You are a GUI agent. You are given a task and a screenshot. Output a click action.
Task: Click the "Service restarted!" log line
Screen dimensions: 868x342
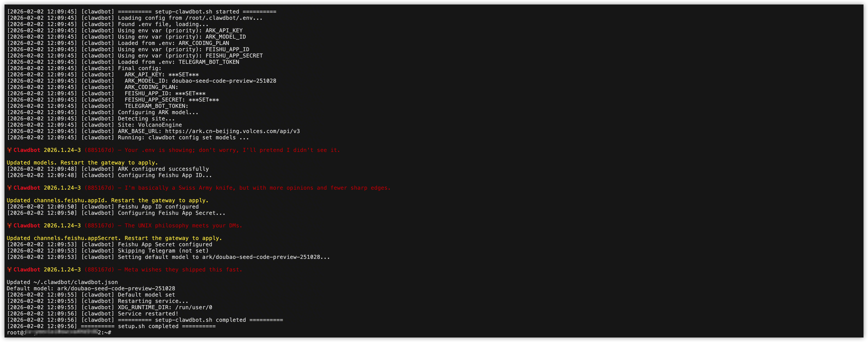148,314
